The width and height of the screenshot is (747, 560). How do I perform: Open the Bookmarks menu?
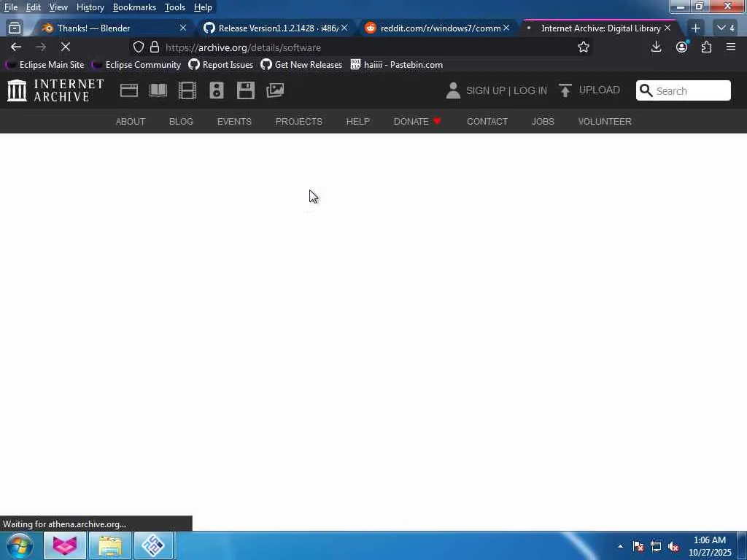pos(134,7)
